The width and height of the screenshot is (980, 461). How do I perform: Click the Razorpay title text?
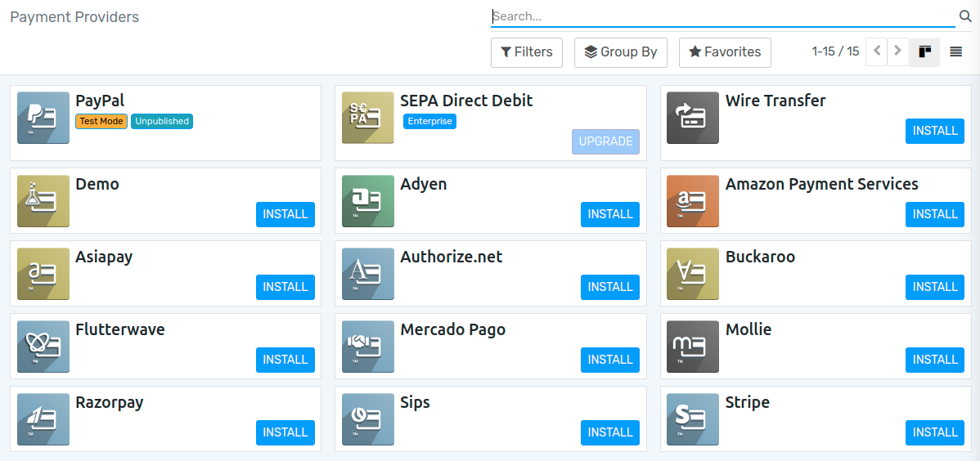tap(110, 403)
